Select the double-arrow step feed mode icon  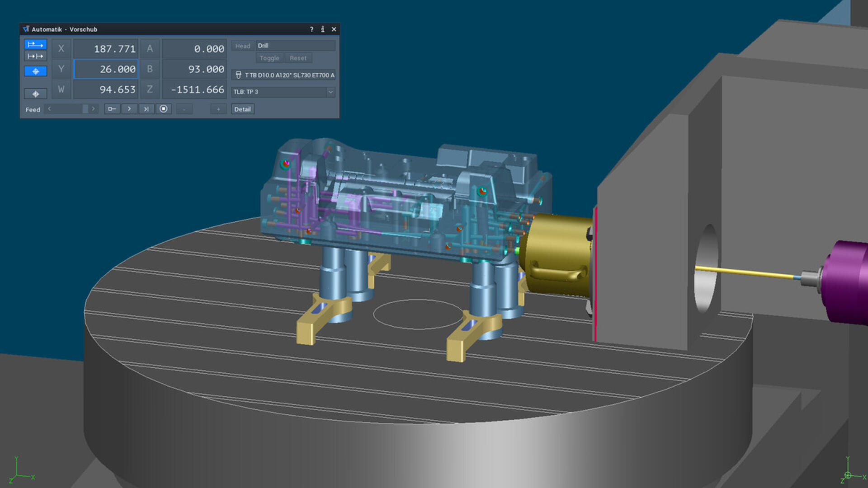35,56
